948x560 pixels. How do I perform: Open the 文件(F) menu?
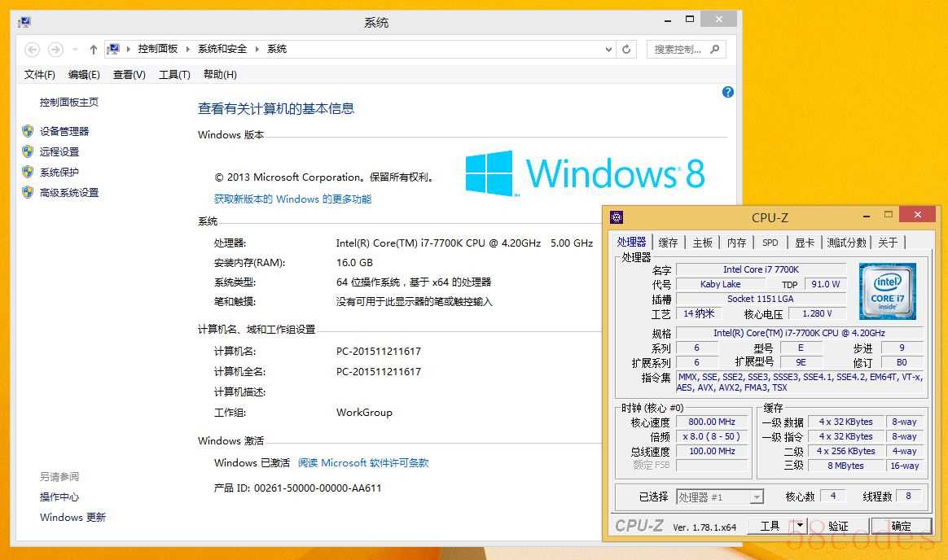pos(39,74)
